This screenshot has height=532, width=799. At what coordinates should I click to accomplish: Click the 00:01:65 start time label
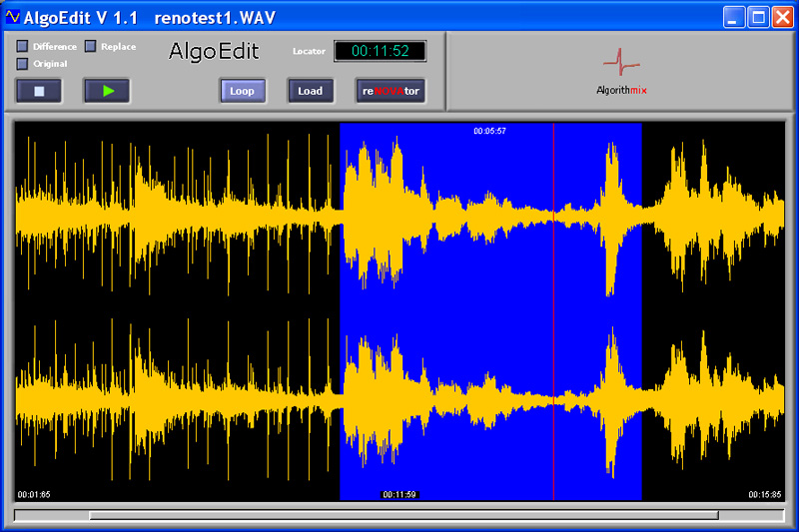coord(34,494)
